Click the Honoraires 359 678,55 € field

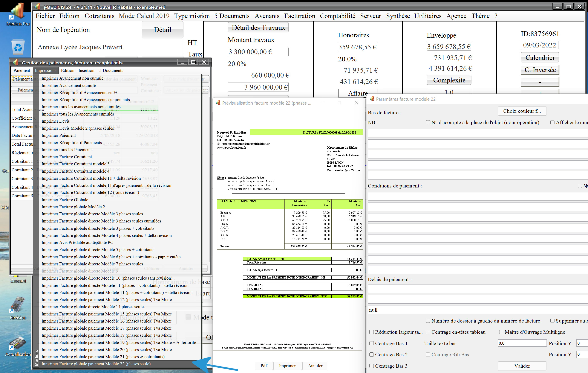pyautogui.click(x=357, y=47)
